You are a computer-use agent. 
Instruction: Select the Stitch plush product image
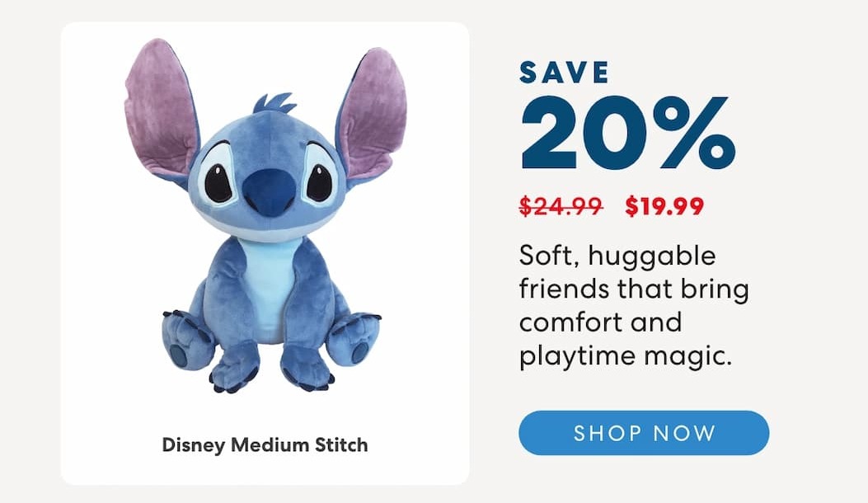pos(265,215)
